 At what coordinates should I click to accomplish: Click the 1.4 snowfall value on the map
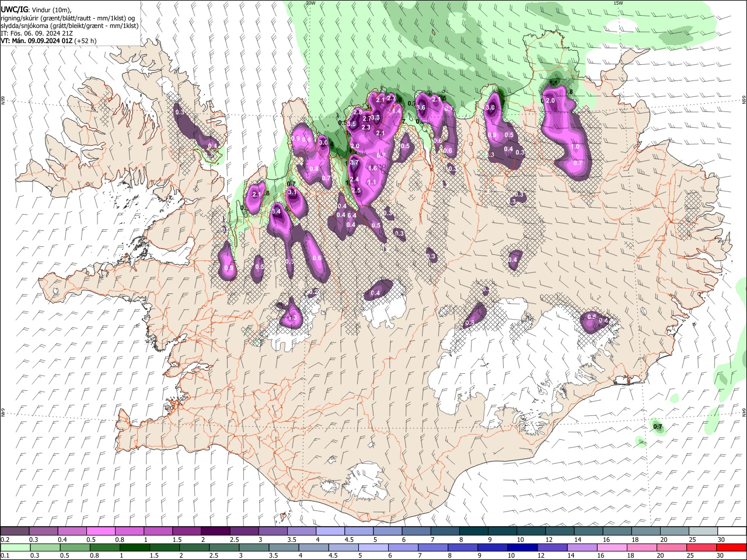pyautogui.click(x=396, y=111)
